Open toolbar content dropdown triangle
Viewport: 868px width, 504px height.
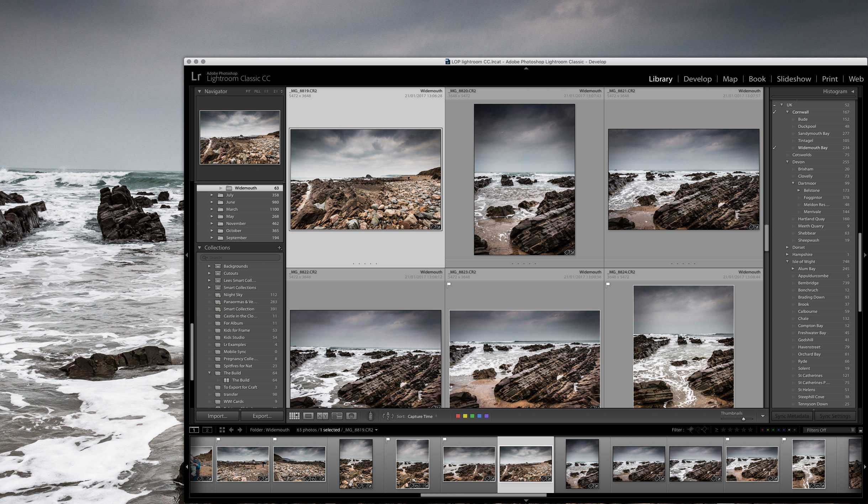click(x=763, y=416)
